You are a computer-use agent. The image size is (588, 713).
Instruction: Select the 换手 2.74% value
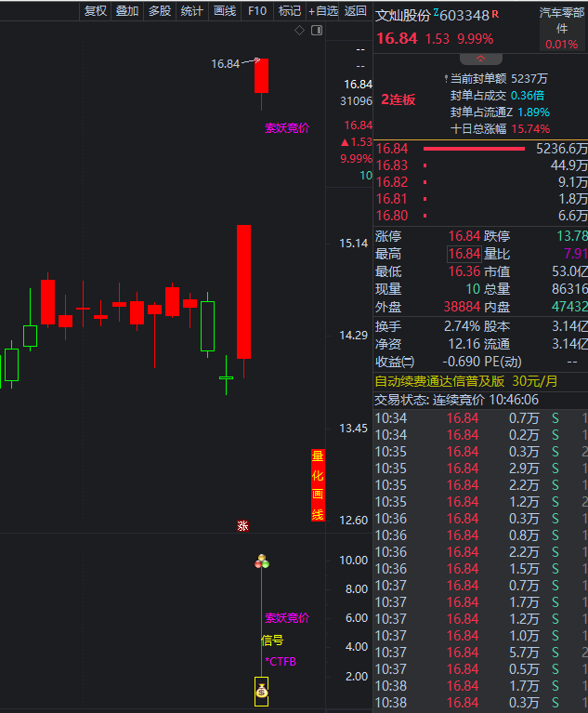[462, 326]
